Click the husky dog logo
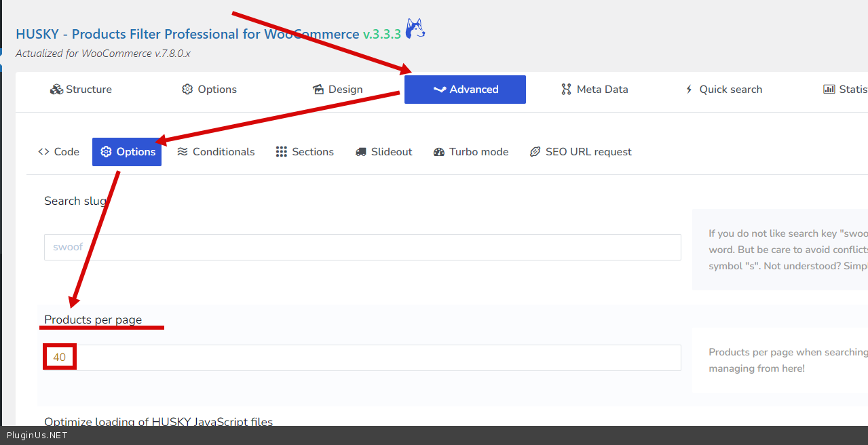 click(415, 29)
